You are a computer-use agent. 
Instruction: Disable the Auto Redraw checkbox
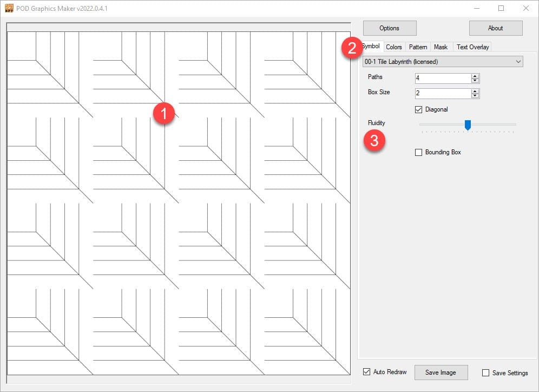coord(367,372)
